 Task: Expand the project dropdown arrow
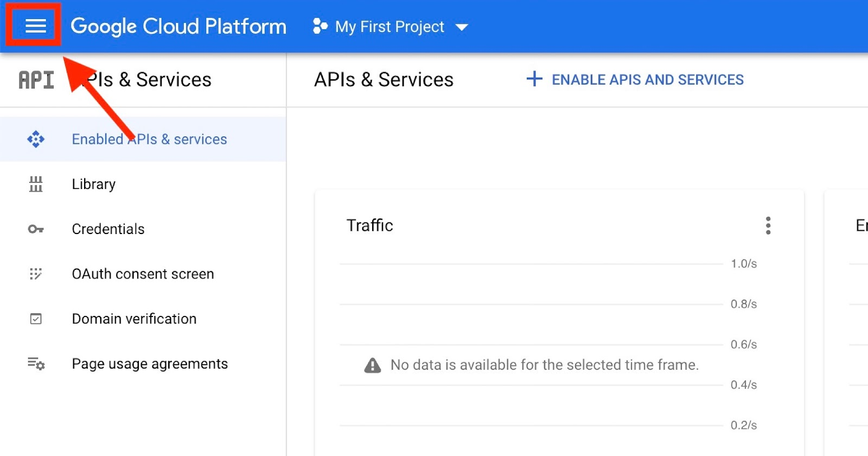[x=462, y=27]
